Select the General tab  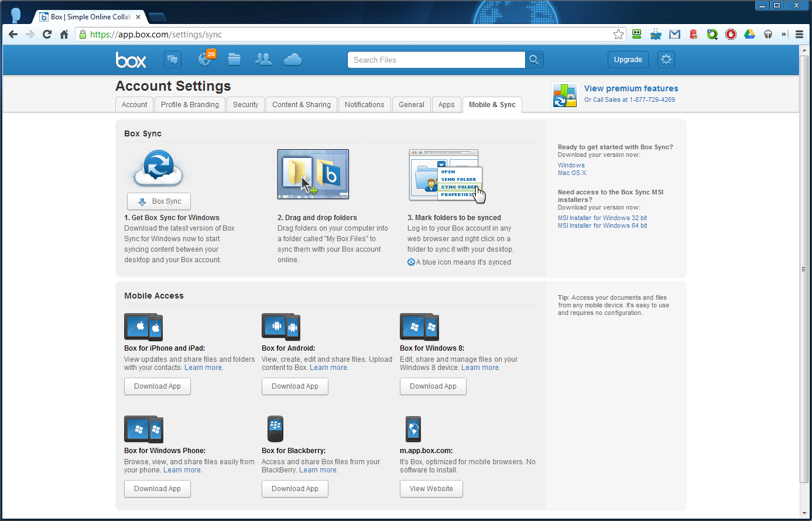point(412,105)
